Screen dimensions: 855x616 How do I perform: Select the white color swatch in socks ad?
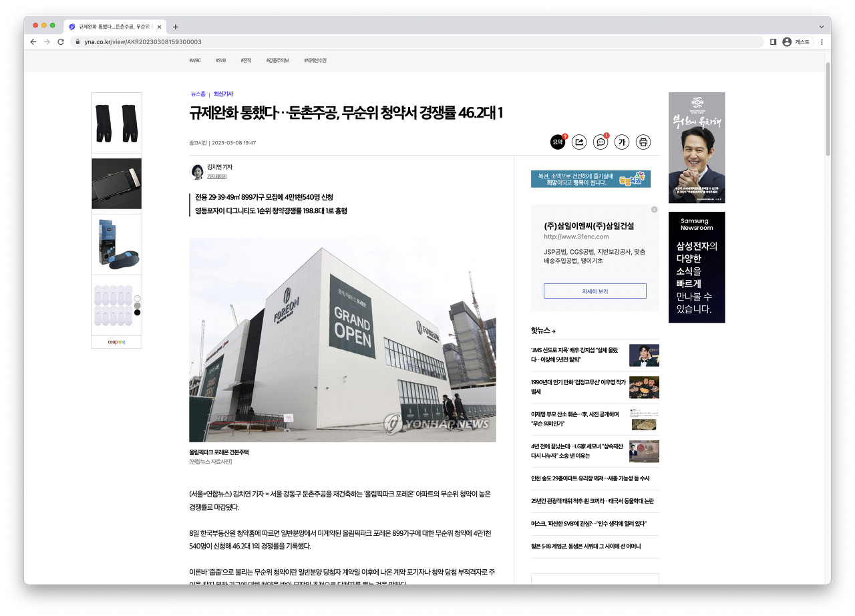[138, 299]
